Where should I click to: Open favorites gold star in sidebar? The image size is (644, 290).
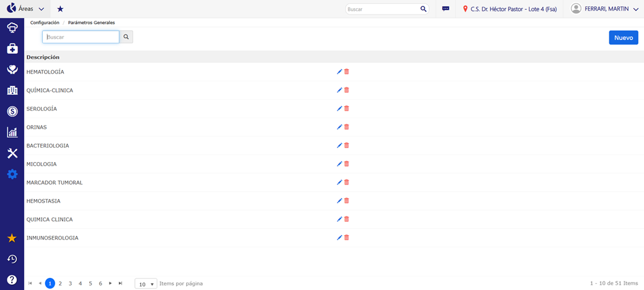[x=12, y=238]
